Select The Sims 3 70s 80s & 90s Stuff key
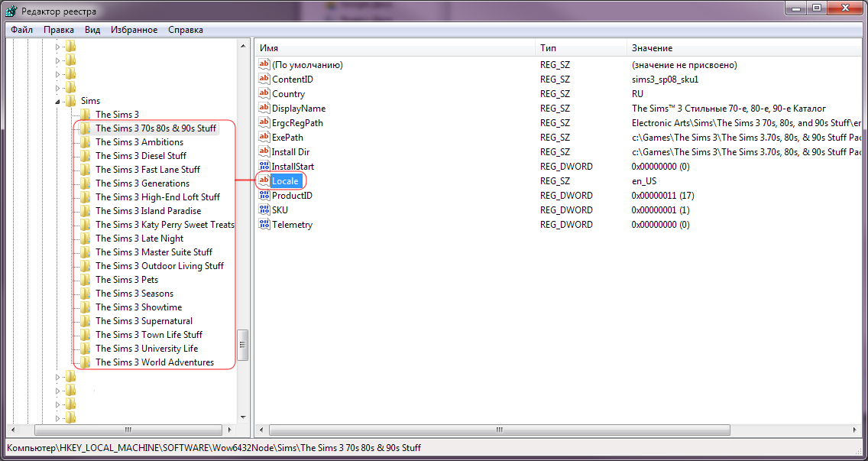Image resolution: width=868 pixels, height=461 pixels. pyautogui.click(x=156, y=128)
